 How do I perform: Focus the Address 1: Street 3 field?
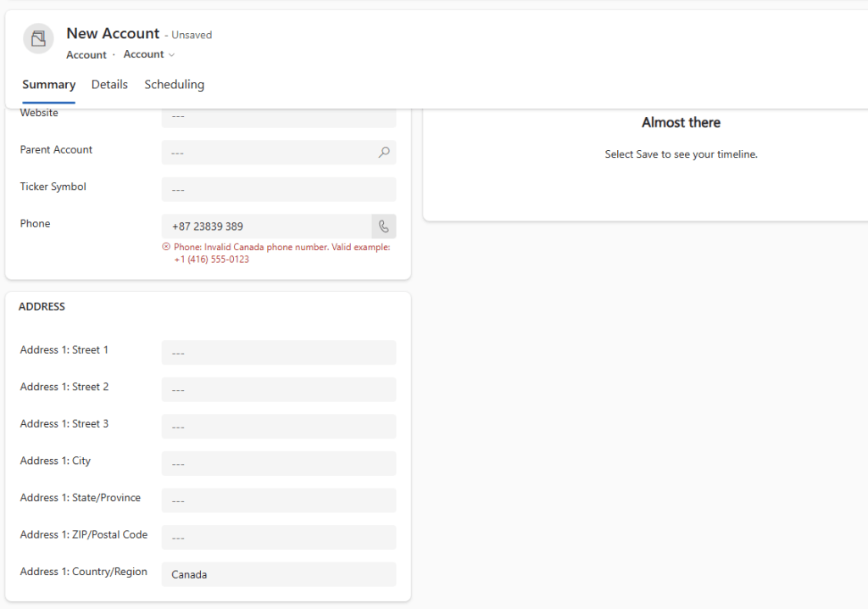pyautogui.click(x=278, y=427)
